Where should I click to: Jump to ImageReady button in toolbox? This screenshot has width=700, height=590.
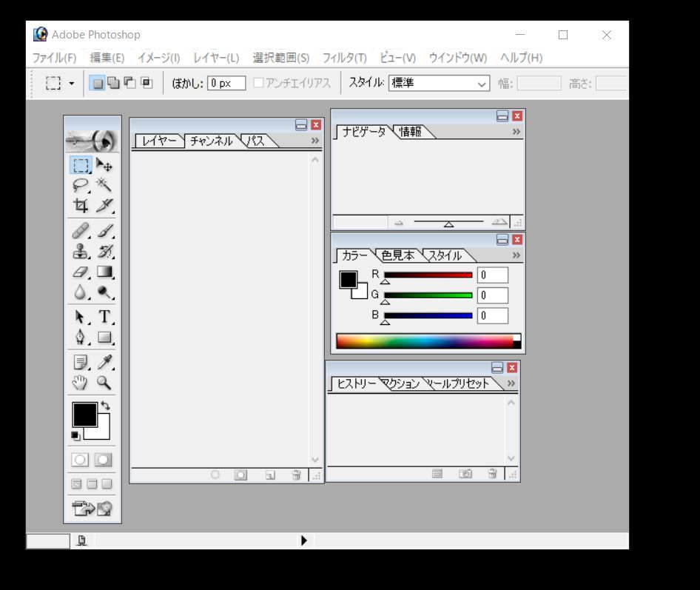[x=92, y=508]
